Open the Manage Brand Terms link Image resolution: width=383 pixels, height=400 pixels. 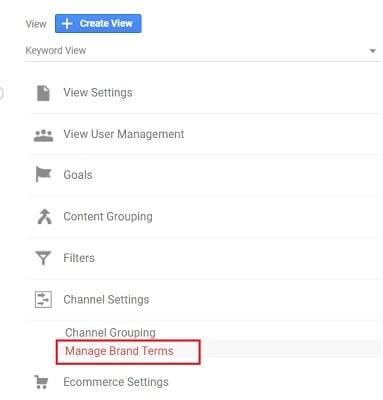click(x=119, y=351)
